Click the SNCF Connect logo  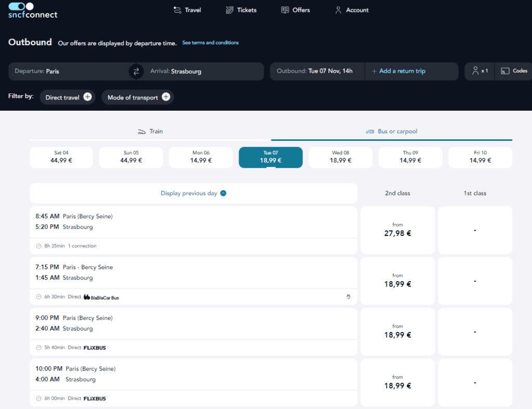[x=33, y=10]
